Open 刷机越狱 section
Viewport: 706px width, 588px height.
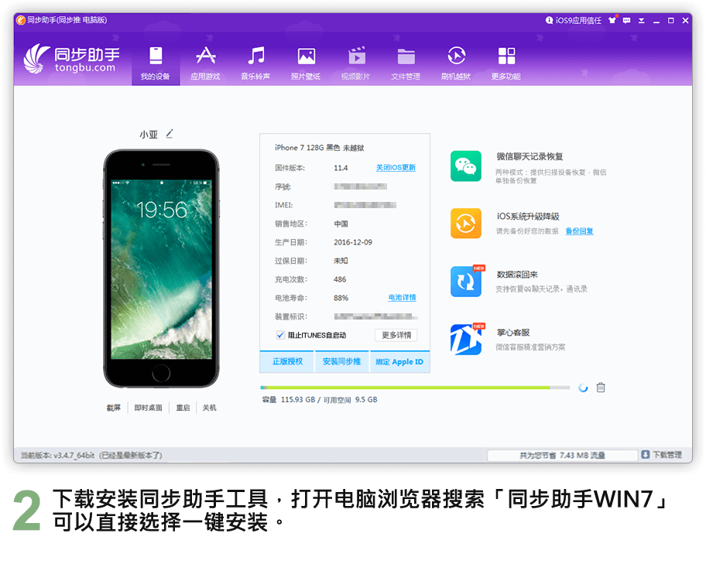pos(456,63)
